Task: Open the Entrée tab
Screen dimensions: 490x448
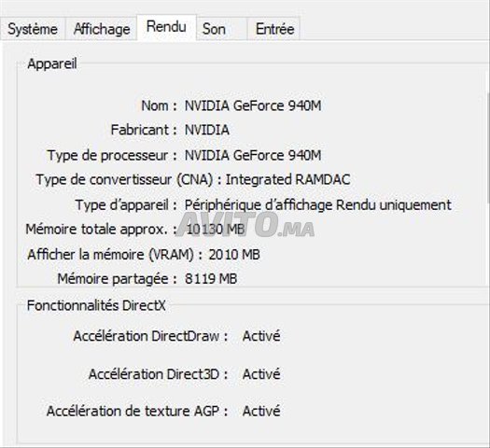Action: (x=274, y=29)
